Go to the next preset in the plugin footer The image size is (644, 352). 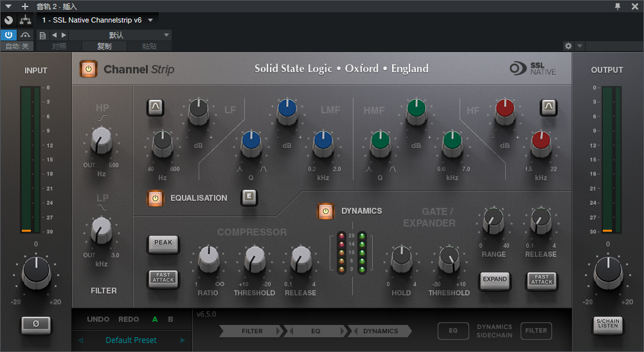(x=183, y=340)
